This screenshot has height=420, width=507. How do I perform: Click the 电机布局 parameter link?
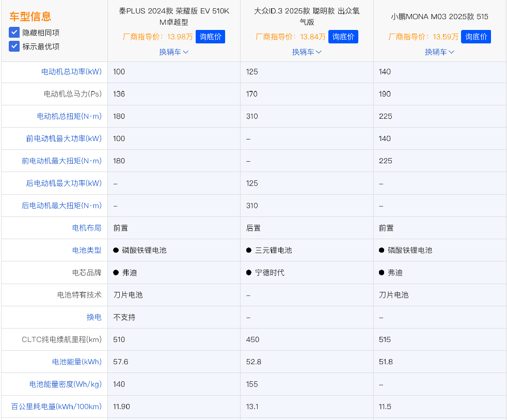pos(87,228)
